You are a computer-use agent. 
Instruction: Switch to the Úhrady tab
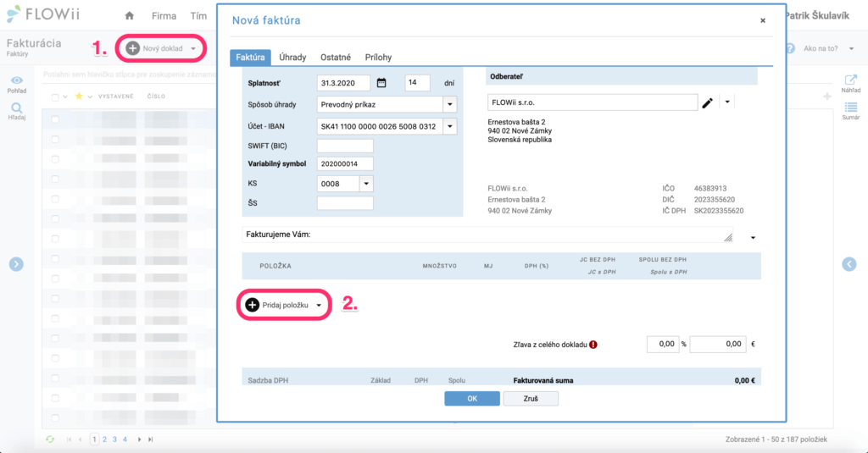click(x=292, y=58)
